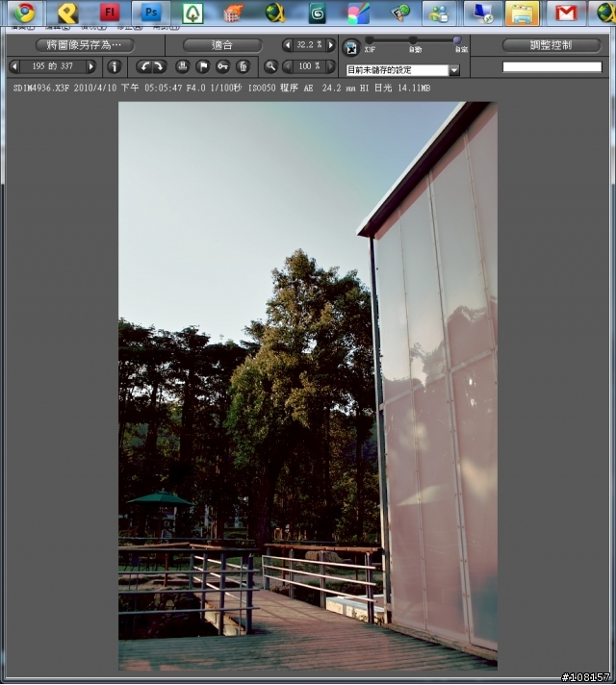Open the F globe icon app
The width and height of the screenshot is (616, 685).
399,13
